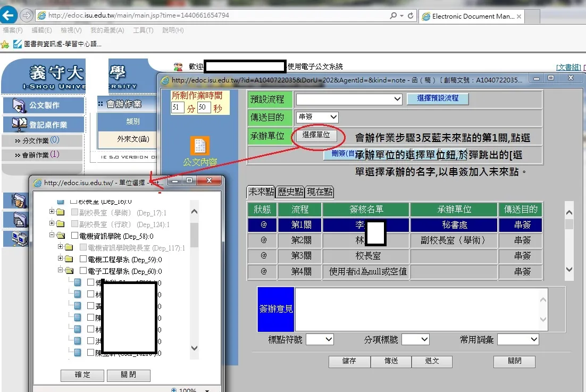Switch to the 現在點 tab
Image resolution: width=586 pixels, height=392 pixels.
320,192
